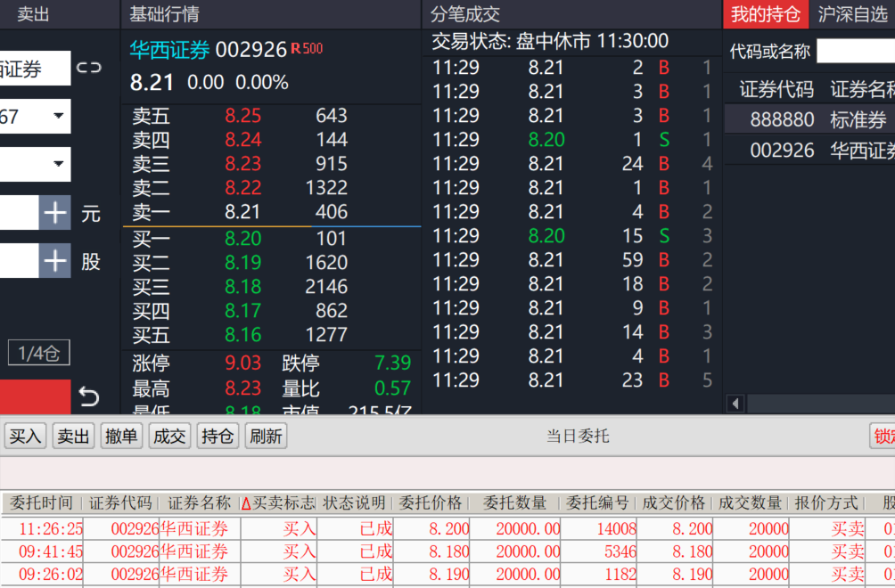
Task: Click the 撤单 toolbar button
Action: click(x=121, y=437)
